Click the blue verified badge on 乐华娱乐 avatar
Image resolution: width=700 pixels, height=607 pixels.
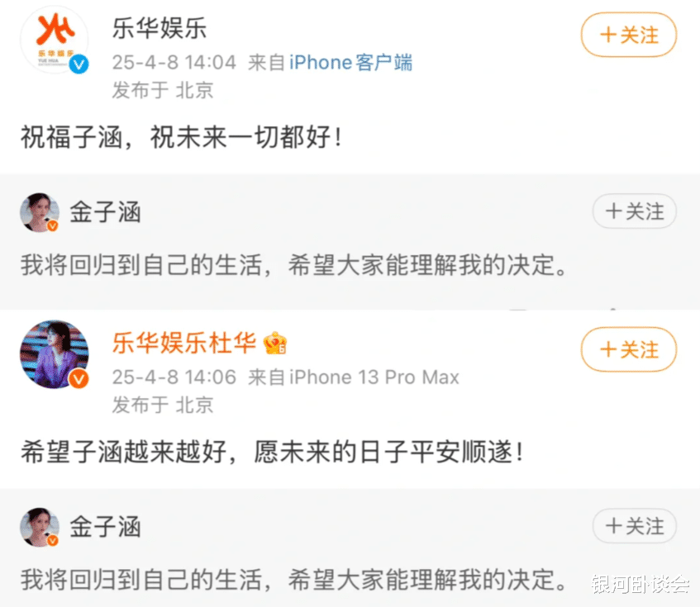click(79, 64)
